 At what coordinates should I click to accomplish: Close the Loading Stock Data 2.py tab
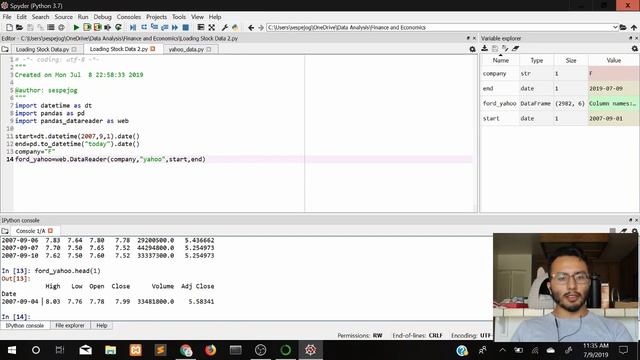[x=153, y=49]
